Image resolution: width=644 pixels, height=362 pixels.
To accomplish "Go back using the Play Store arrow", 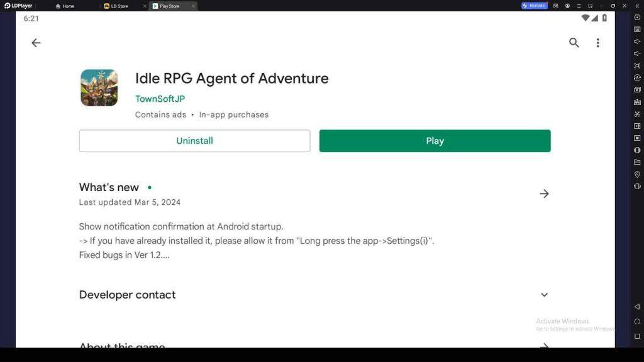I will [x=36, y=43].
